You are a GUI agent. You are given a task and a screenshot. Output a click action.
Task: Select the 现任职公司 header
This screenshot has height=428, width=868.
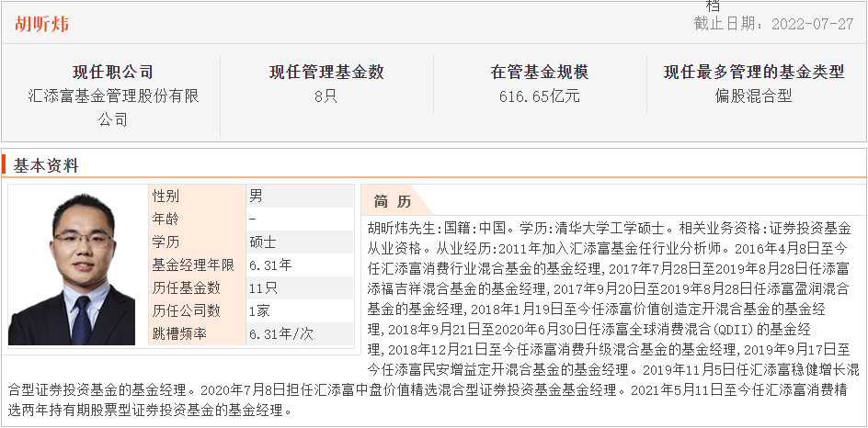point(113,72)
